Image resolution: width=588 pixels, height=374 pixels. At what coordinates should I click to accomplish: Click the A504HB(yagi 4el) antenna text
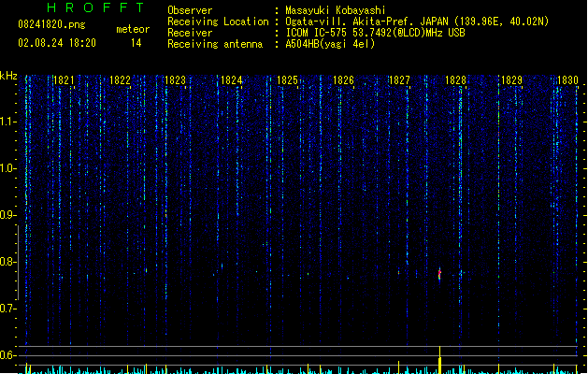pos(330,44)
